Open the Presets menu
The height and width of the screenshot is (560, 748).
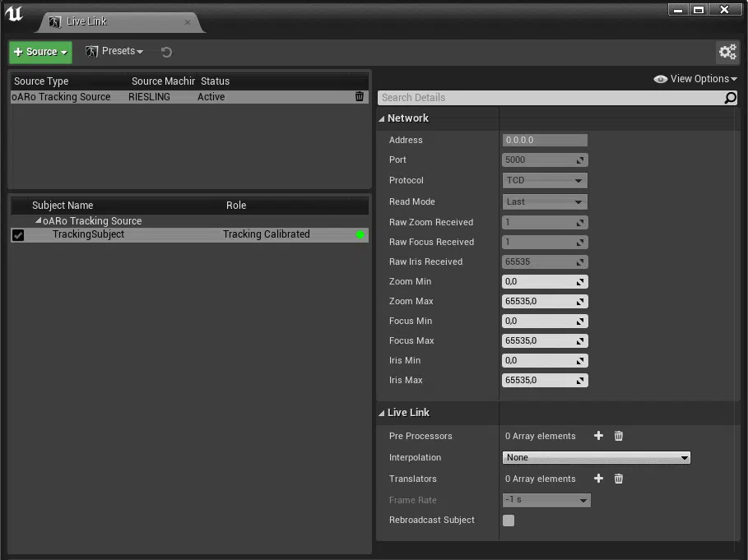tap(115, 52)
